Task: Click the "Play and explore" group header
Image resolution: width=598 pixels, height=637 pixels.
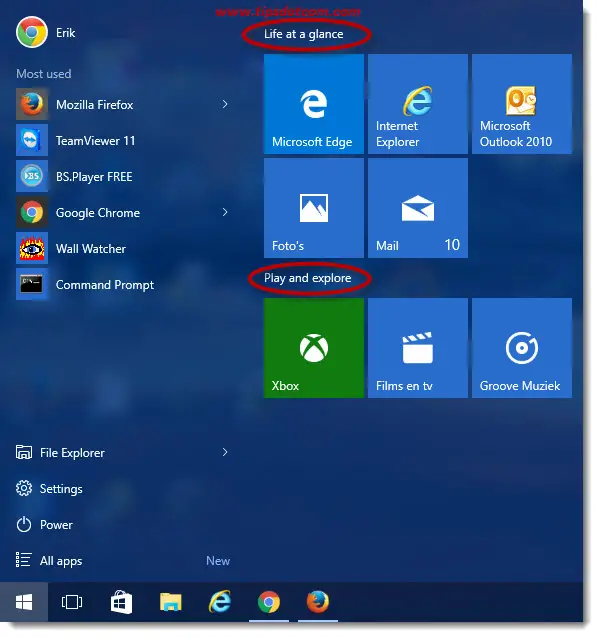Action: [x=308, y=278]
